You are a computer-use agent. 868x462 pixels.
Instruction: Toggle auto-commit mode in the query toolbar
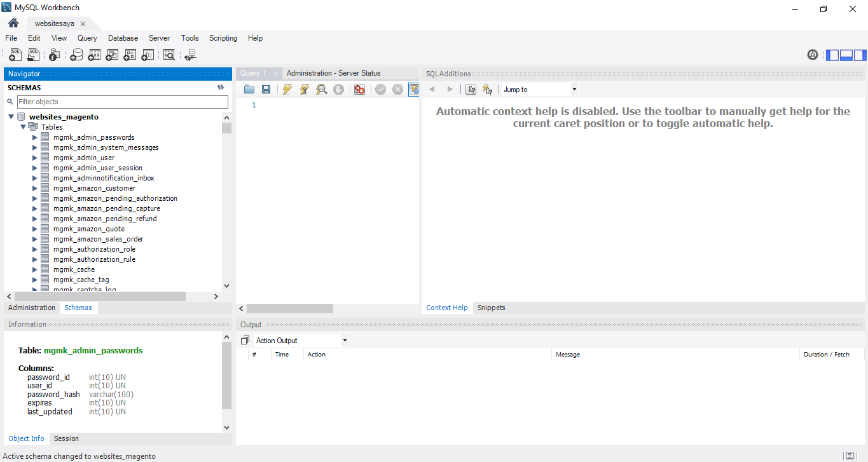pos(414,89)
